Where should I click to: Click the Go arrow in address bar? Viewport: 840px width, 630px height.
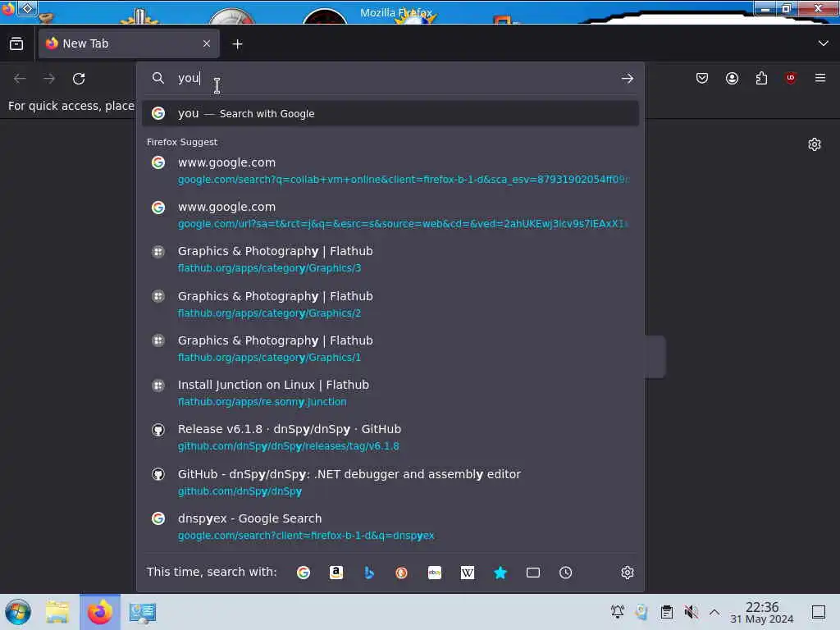click(628, 79)
